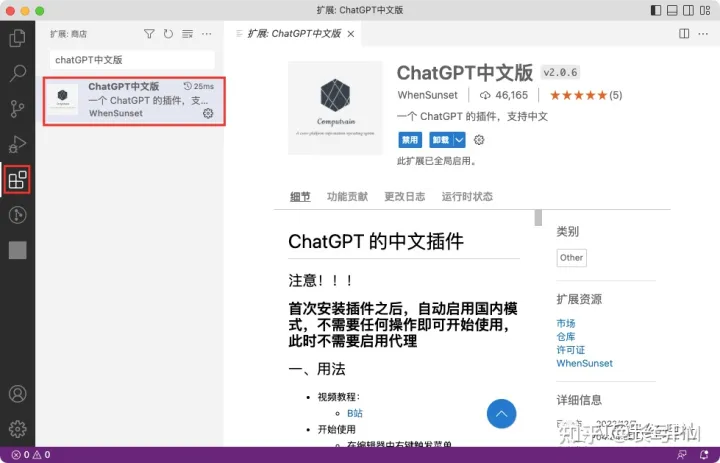Click the v2.0.6 version badge
The image size is (720, 463).
[560, 72]
